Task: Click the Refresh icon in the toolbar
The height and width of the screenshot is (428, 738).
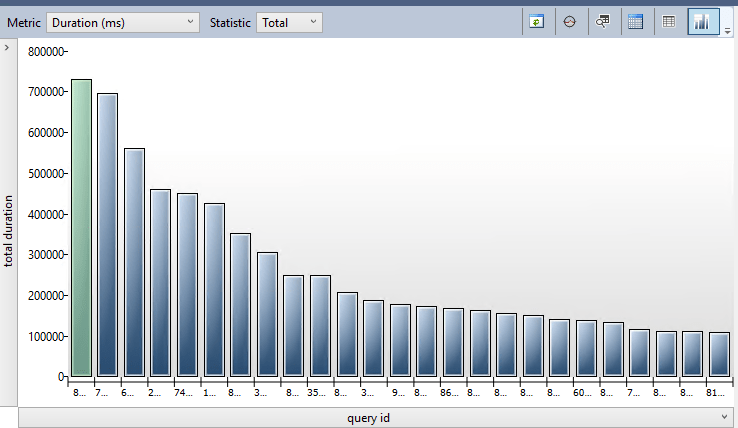Action: [537, 21]
